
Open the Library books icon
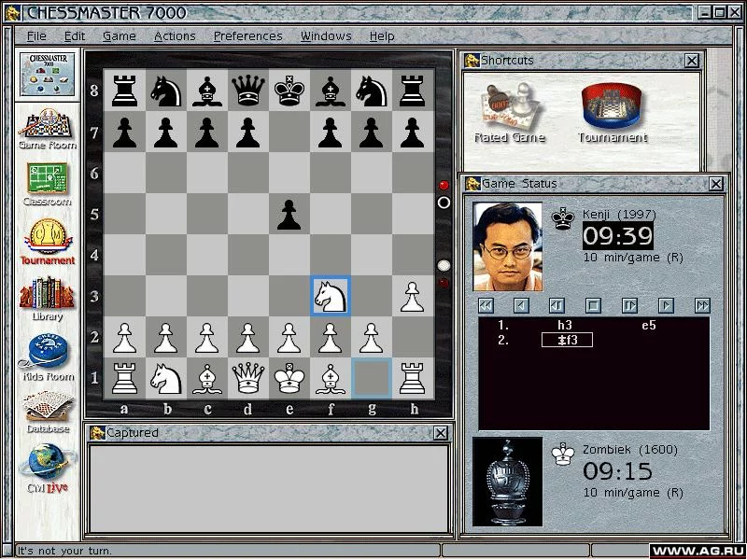pyautogui.click(x=48, y=298)
